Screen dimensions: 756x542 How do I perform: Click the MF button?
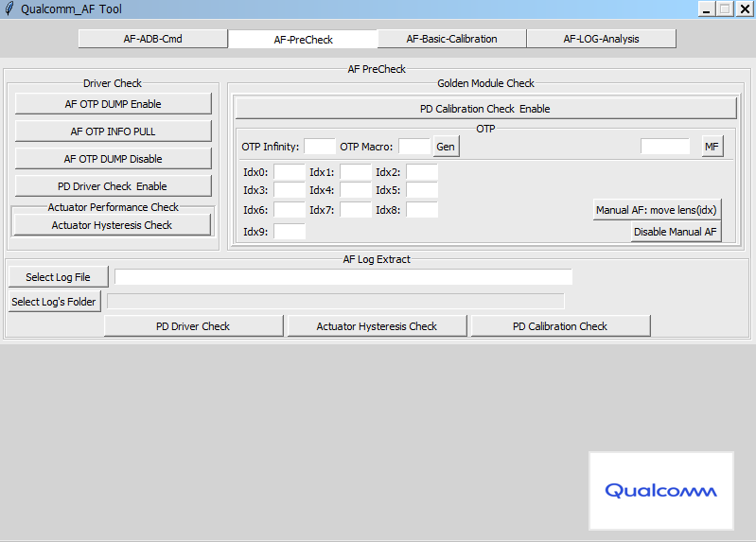coord(712,147)
